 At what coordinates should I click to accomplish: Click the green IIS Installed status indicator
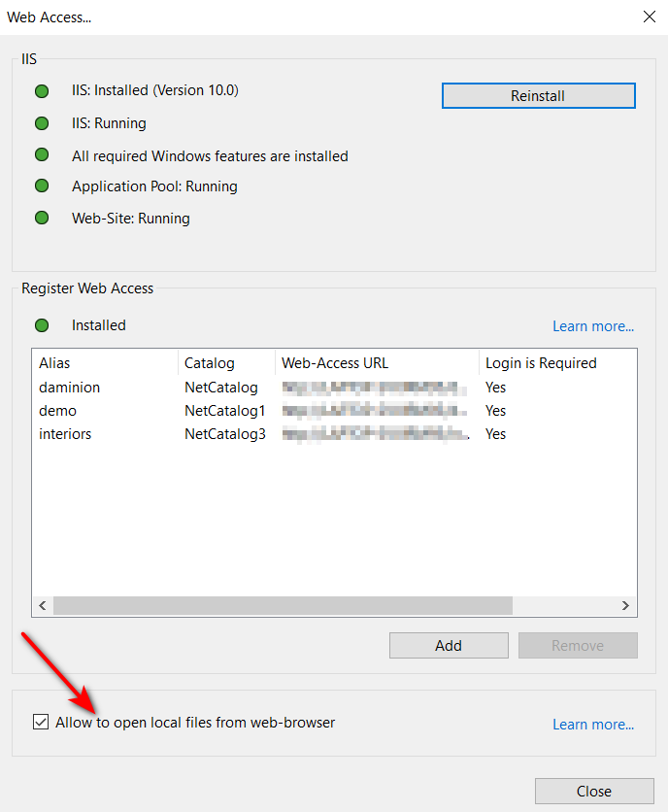(x=42, y=91)
